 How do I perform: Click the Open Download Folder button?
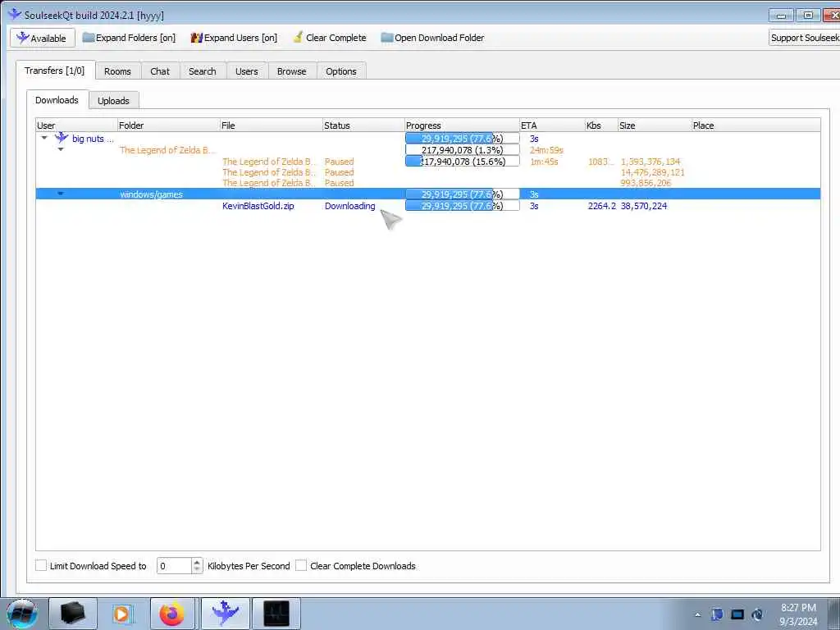pyautogui.click(x=432, y=38)
